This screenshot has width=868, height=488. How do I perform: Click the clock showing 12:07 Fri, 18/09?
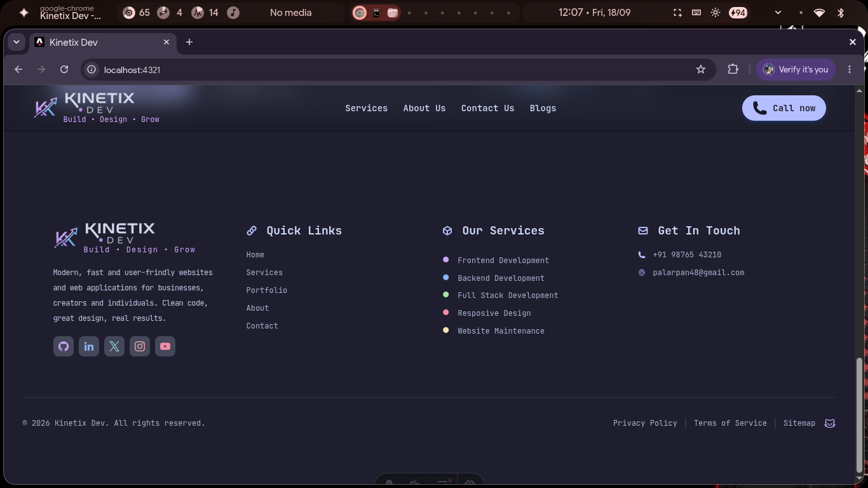tap(595, 13)
